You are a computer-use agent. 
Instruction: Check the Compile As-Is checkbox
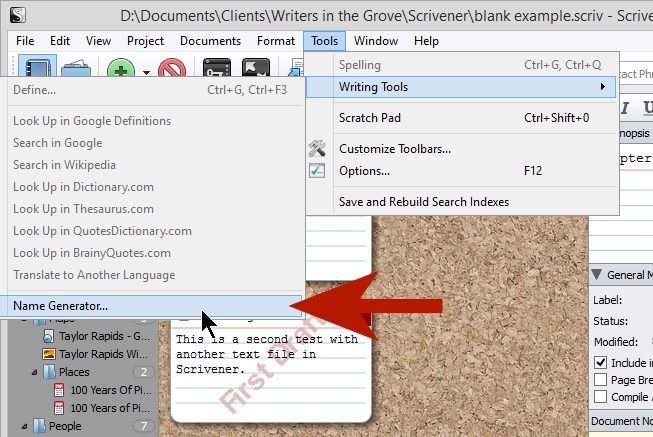[x=600, y=397]
